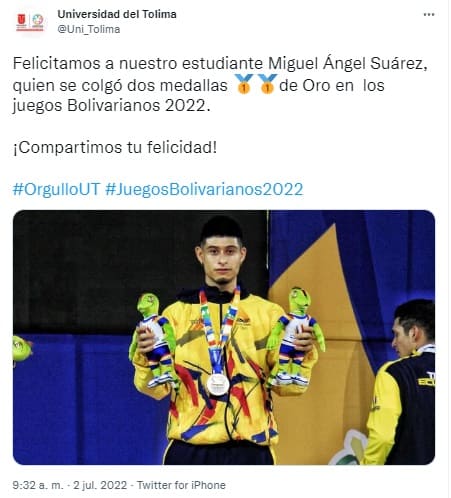Click the man in the black-and-yellow jacket

click(401, 382)
